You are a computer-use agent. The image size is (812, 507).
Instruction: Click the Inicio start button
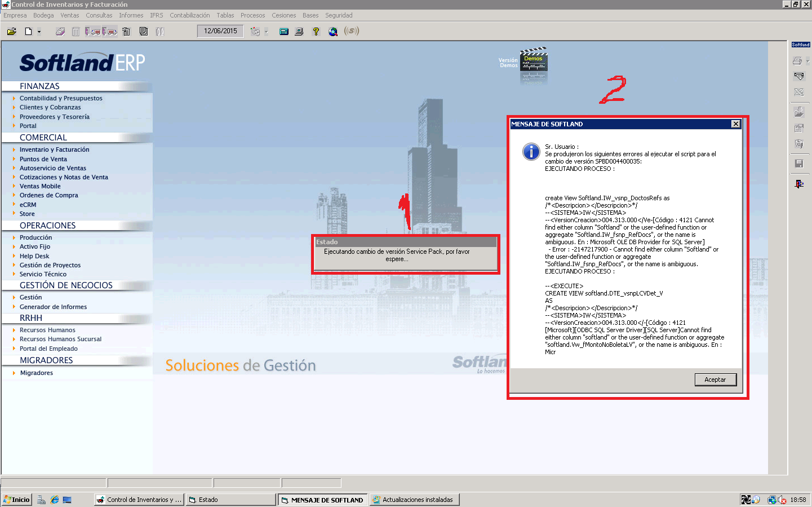16,500
